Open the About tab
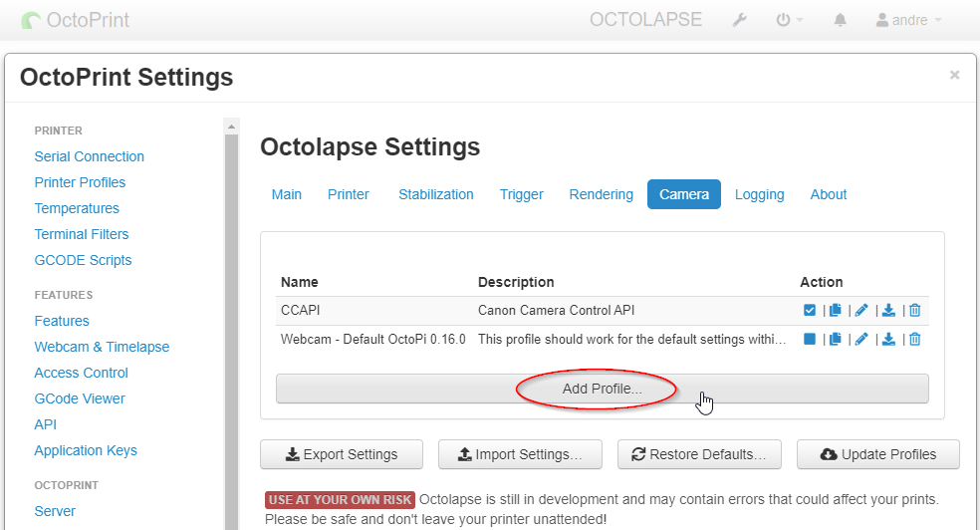This screenshot has height=530, width=980. (829, 194)
